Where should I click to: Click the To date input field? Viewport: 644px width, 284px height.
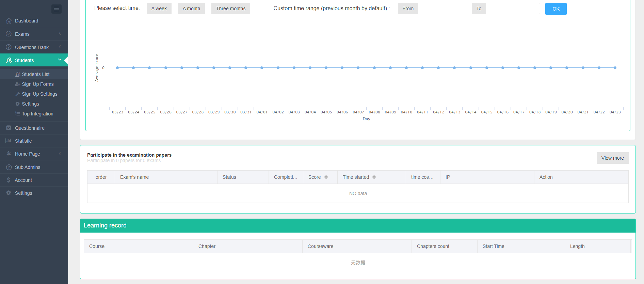pos(513,9)
